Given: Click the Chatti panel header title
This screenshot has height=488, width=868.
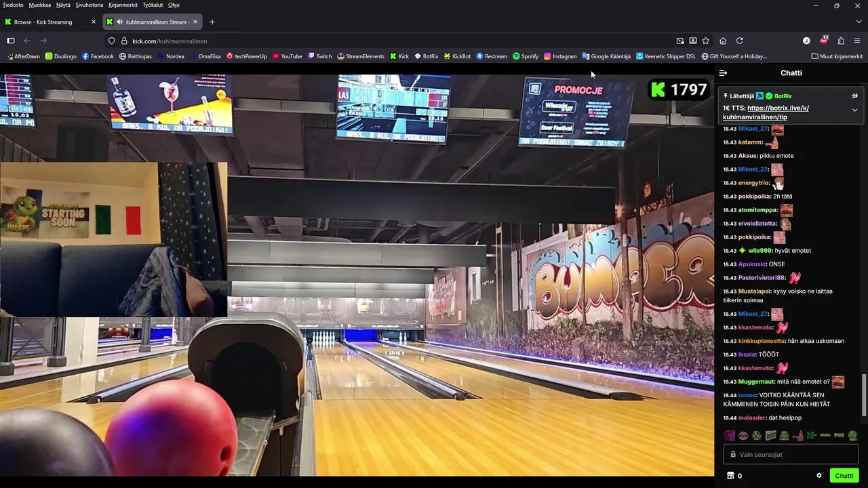Looking at the screenshot, I should point(791,73).
